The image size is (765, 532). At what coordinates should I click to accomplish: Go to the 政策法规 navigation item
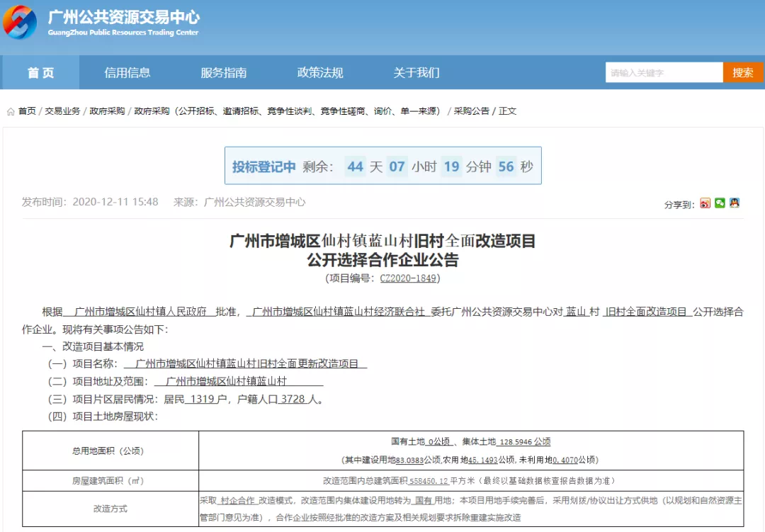point(320,72)
